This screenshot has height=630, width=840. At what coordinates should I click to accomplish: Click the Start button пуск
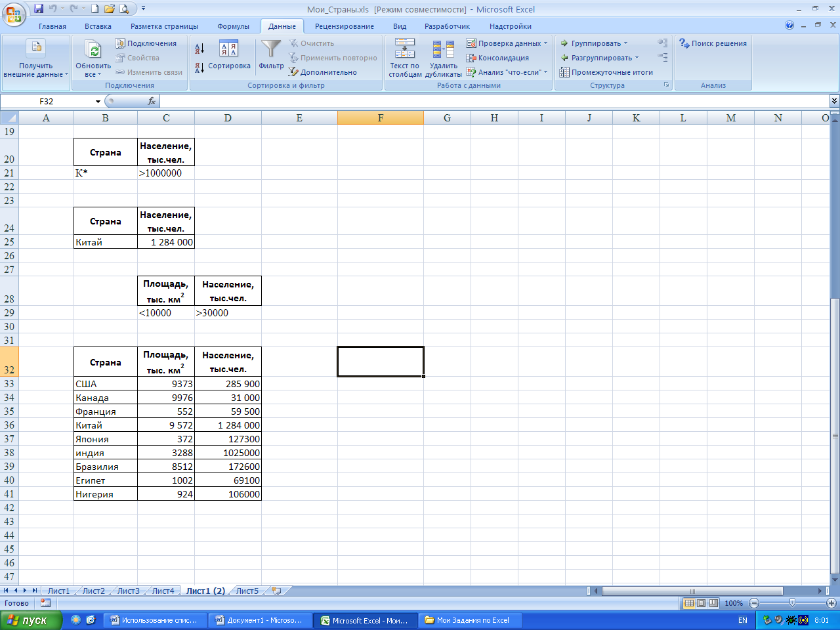pos(30,620)
